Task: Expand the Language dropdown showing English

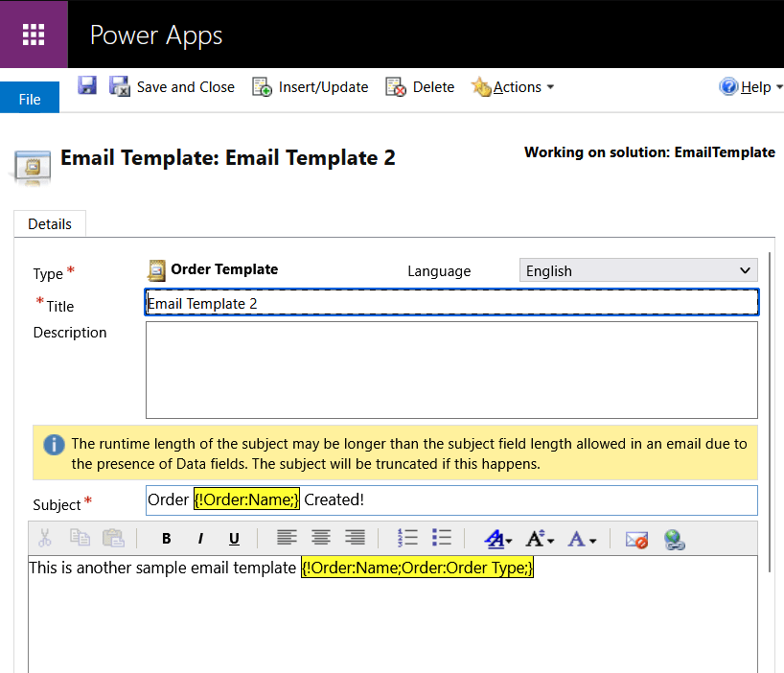Action: click(x=638, y=270)
